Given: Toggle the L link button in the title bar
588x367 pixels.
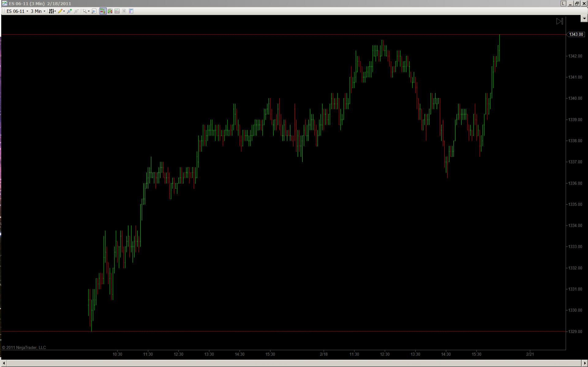Looking at the screenshot, I should [563, 3].
